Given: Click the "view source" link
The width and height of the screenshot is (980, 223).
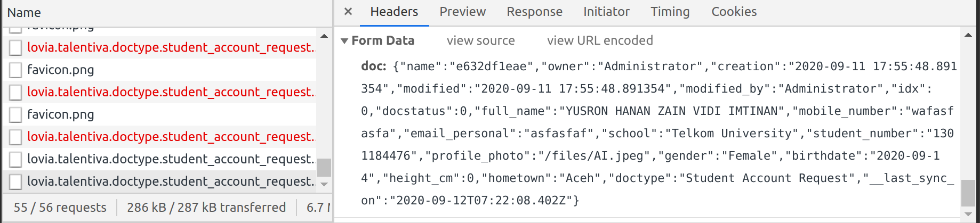Looking at the screenshot, I should [480, 40].
